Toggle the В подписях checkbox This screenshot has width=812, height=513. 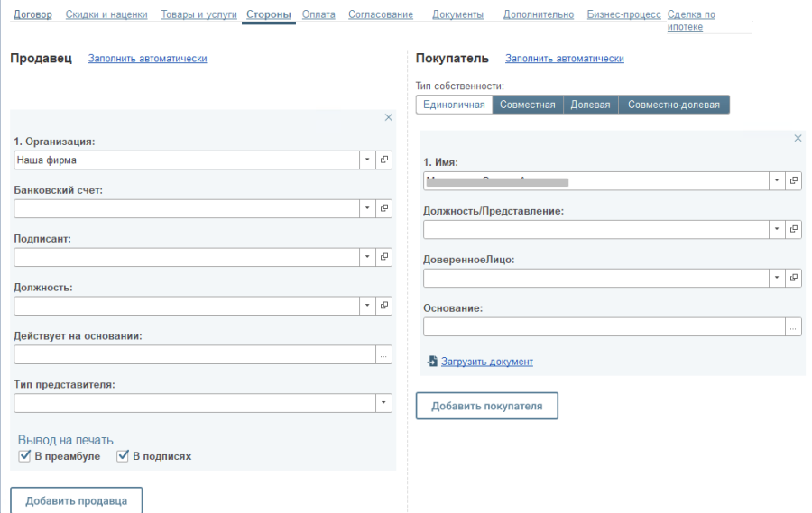click(124, 456)
